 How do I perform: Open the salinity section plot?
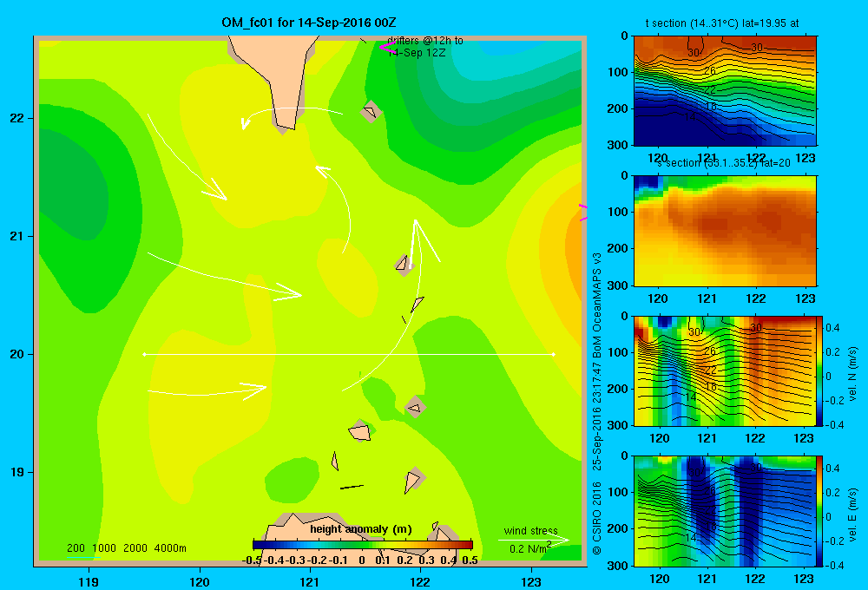click(725, 230)
